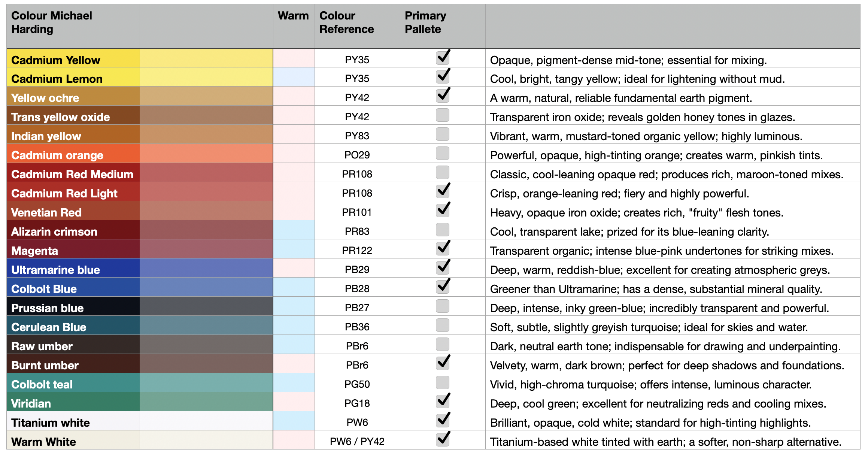The width and height of the screenshot is (868, 454).
Task: Untick the Viridian Primary Pallete checkbox
Action: (x=443, y=402)
